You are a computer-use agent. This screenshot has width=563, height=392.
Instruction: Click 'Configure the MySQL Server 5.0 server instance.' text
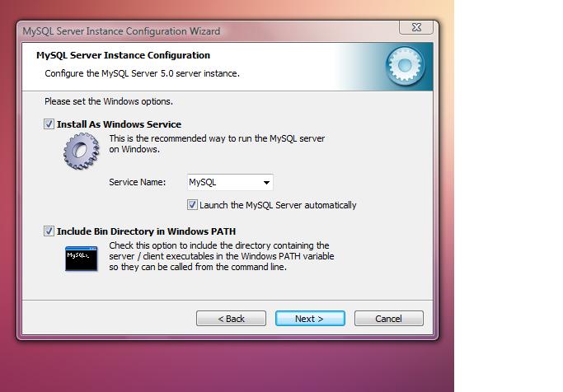142,73
